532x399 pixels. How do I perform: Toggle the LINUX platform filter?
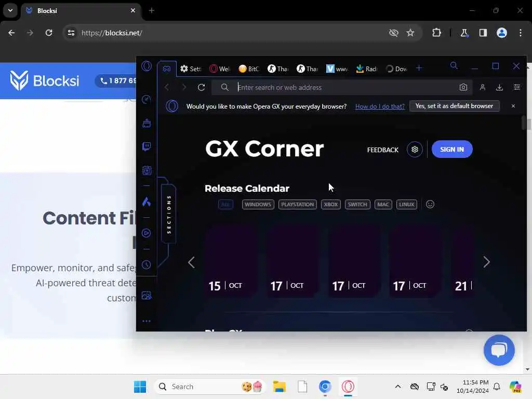406,204
